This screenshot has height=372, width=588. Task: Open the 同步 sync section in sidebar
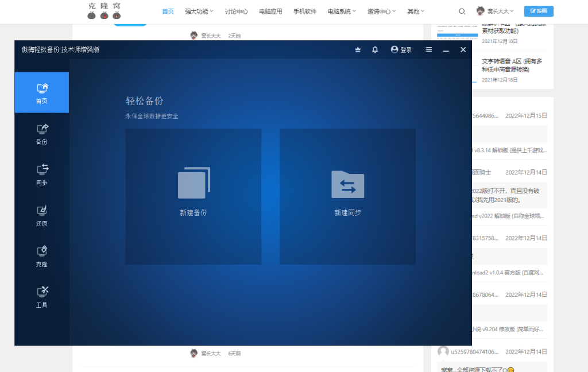(41, 175)
